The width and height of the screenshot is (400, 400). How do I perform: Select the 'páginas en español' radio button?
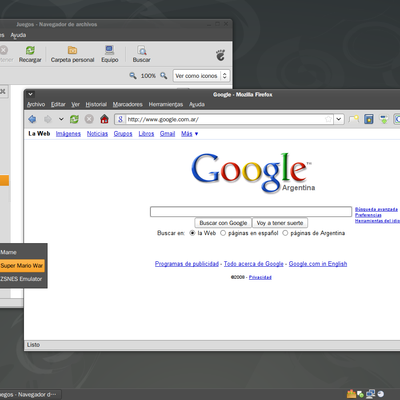click(223, 233)
